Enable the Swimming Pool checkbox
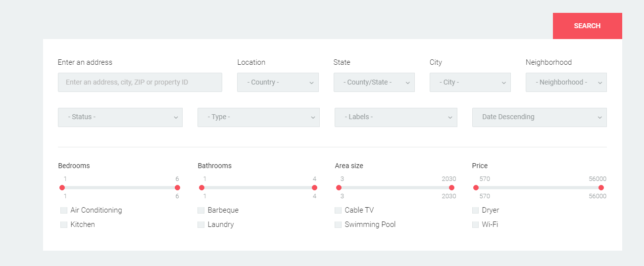The height and width of the screenshot is (266, 644). (338, 224)
